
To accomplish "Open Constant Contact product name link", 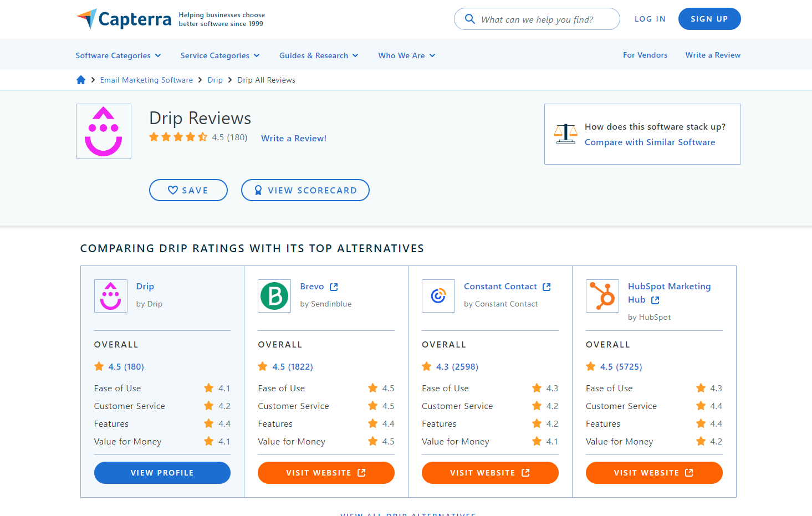I will click(x=501, y=286).
